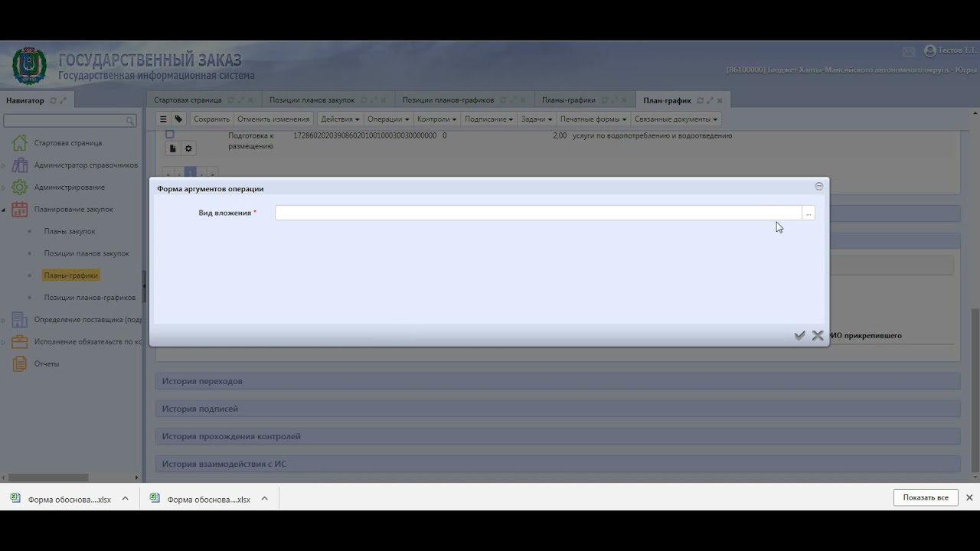Open highlighted Планы-графики navigator item

[x=70, y=275]
